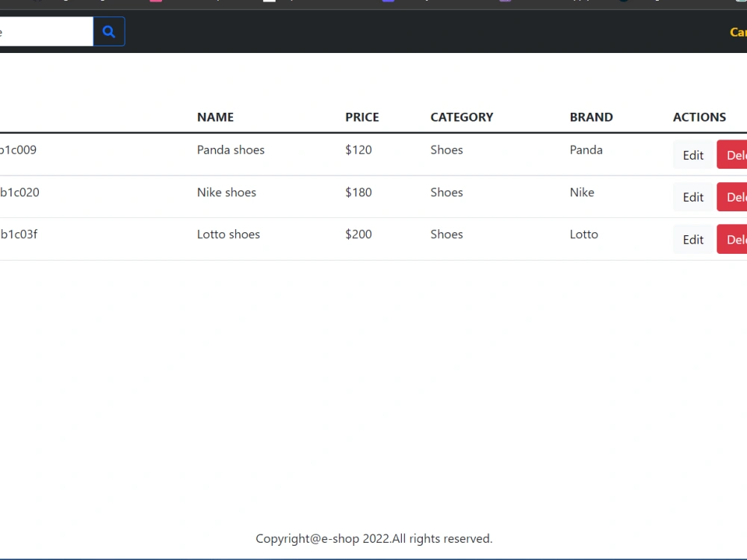Click the $180 price cell

pos(359,193)
